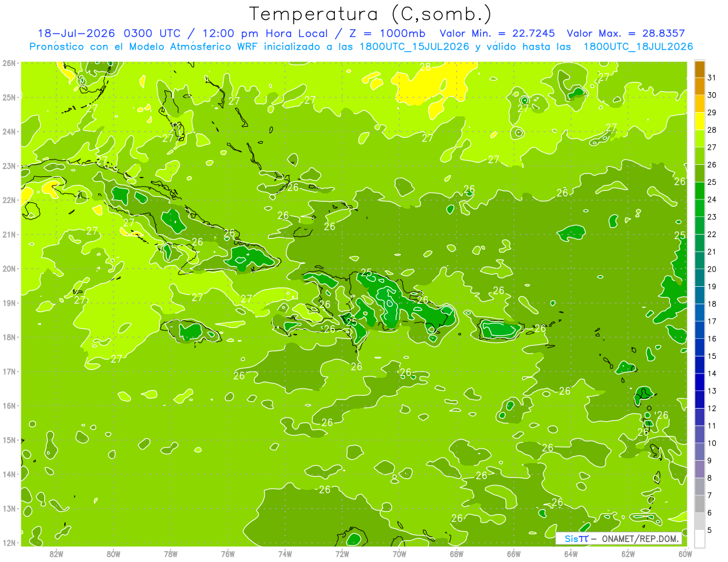728x562 pixels.
Task: Click the 16N latitude axis label
Action: pyautogui.click(x=8, y=406)
